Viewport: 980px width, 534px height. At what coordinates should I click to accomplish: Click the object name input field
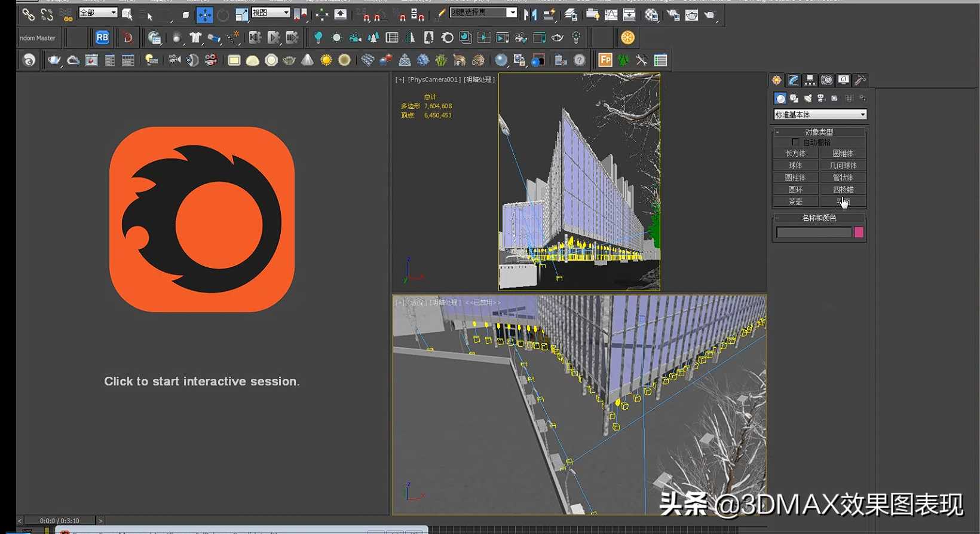click(x=813, y=232)
